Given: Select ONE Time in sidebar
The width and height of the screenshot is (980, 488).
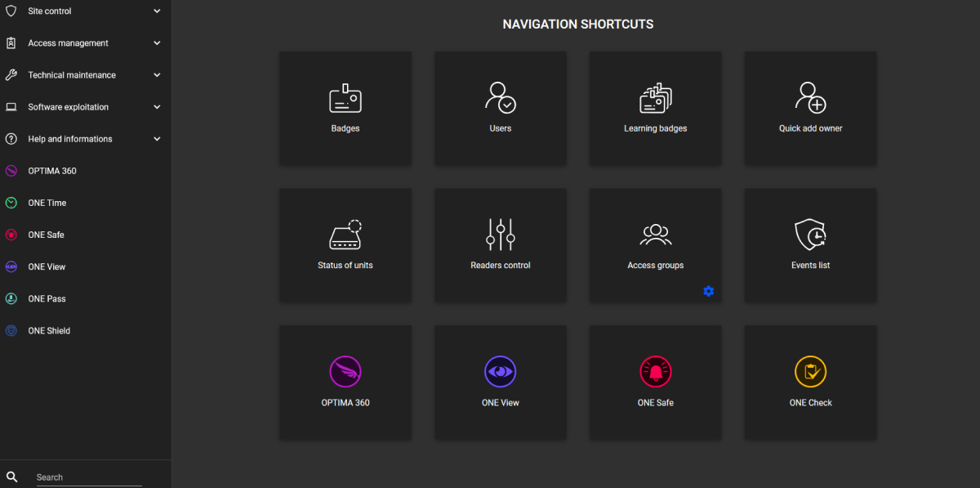Looking at the screenshot, I should (47, 203).
